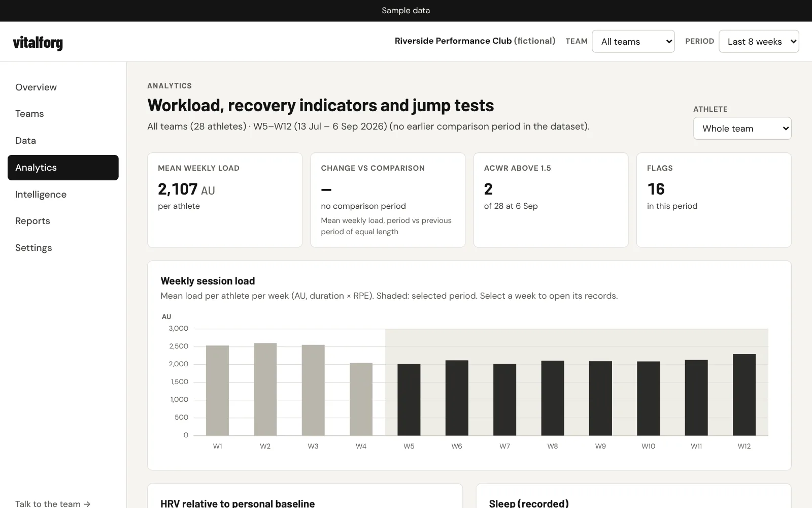Click the Sleep (recorded) heading
This screenshot has width=812, height=508.
click(529, 503)
